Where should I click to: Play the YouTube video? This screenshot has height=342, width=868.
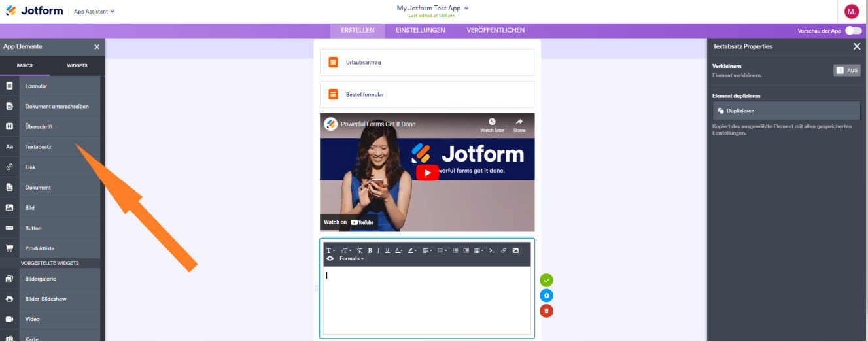point(427,173)
